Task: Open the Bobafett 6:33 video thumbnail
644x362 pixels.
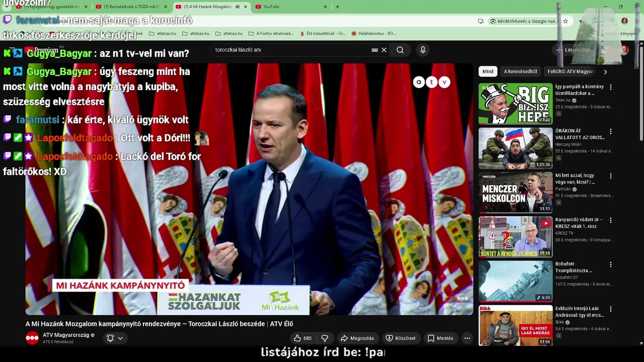Action: tap(515, 281)
